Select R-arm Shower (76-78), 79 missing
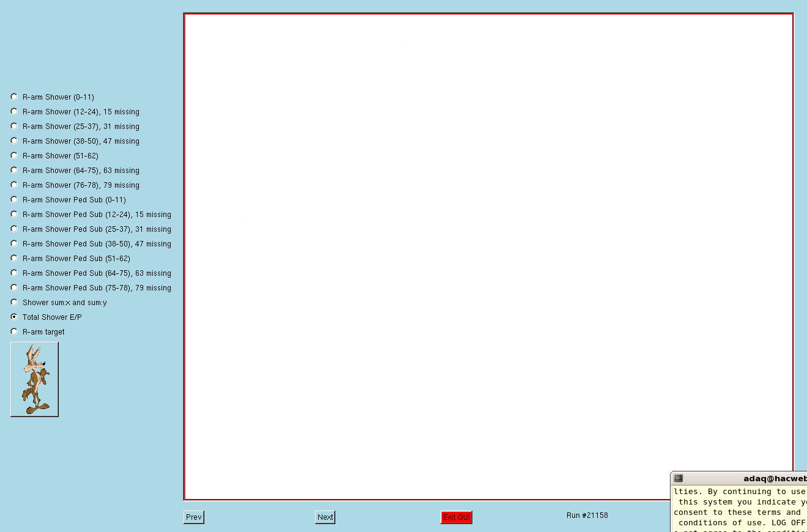This screenshot has height=532, width=807. tap(14, 185)
